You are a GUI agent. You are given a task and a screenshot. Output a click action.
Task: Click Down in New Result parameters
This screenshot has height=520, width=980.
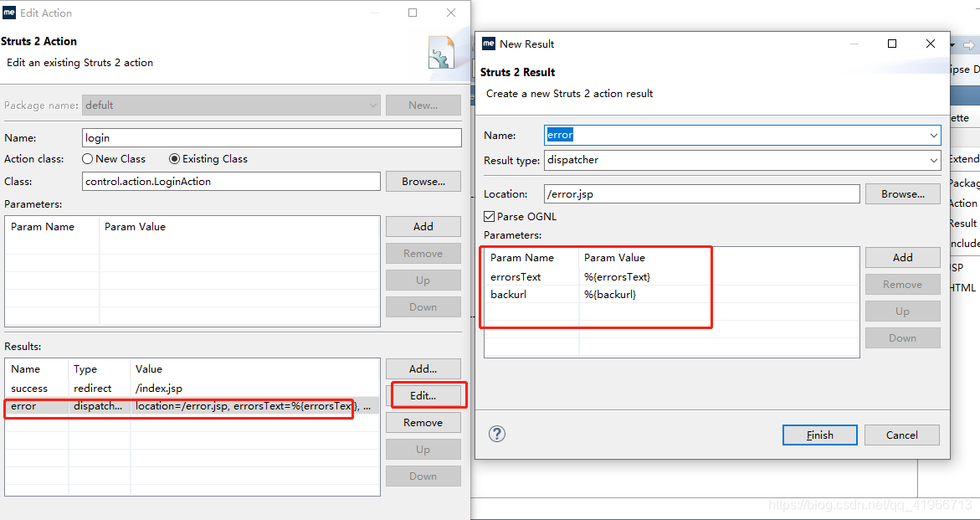point(902,338)
